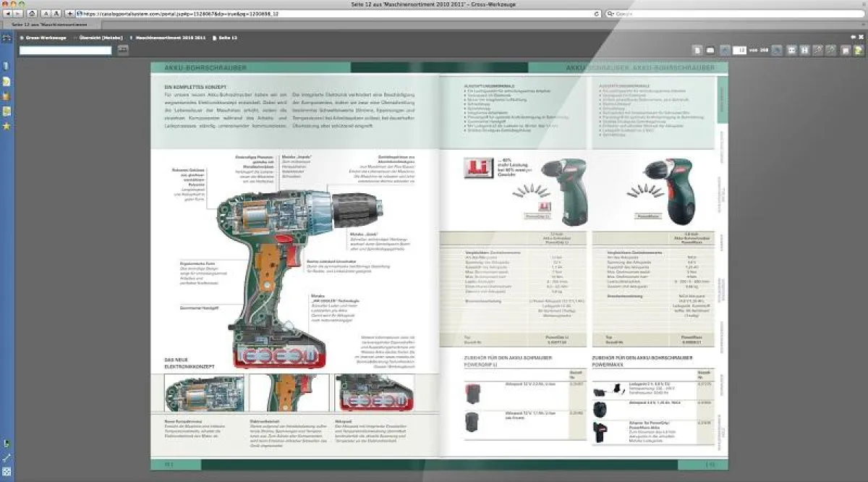Click the motor close-up thumbnail under Elektronikkonzept
The height and width of the screenshot is (482, 868).
pos(204,393)
